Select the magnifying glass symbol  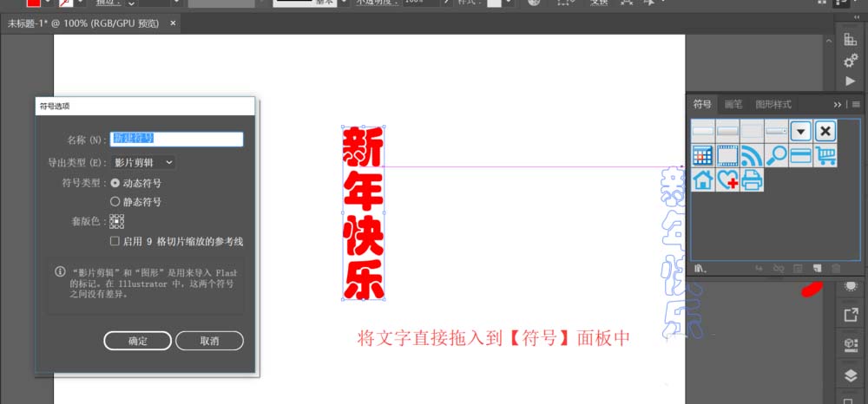[x=776, y=155]
